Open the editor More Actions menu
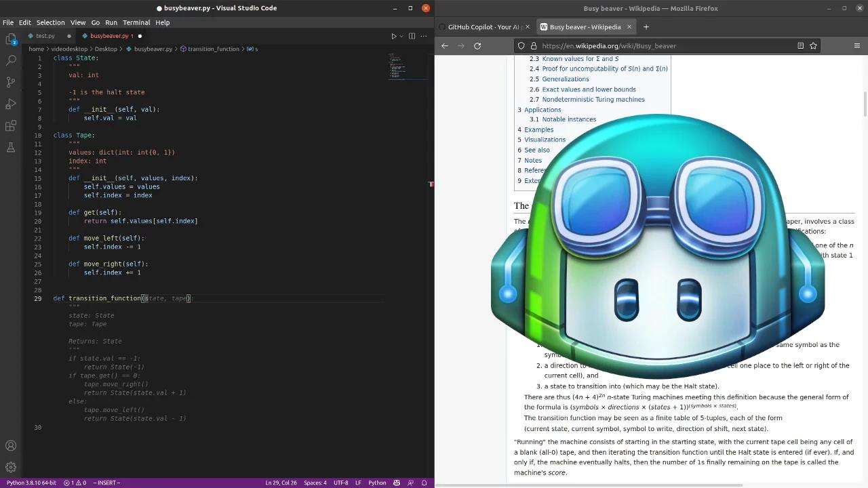This screenshot has height=488, width=868. click(x=424, y=36)
